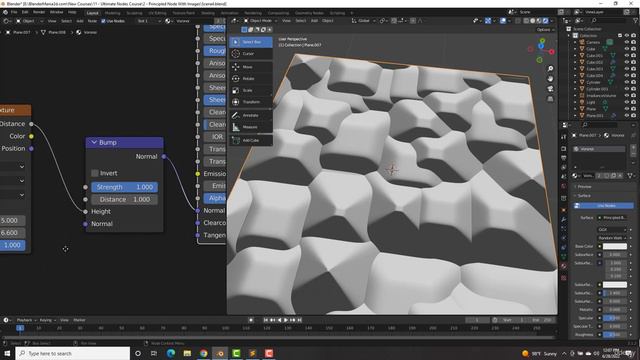This screenshot has height=360, width=640.
Task: Choose the Move tool
Action: [251, 67]
